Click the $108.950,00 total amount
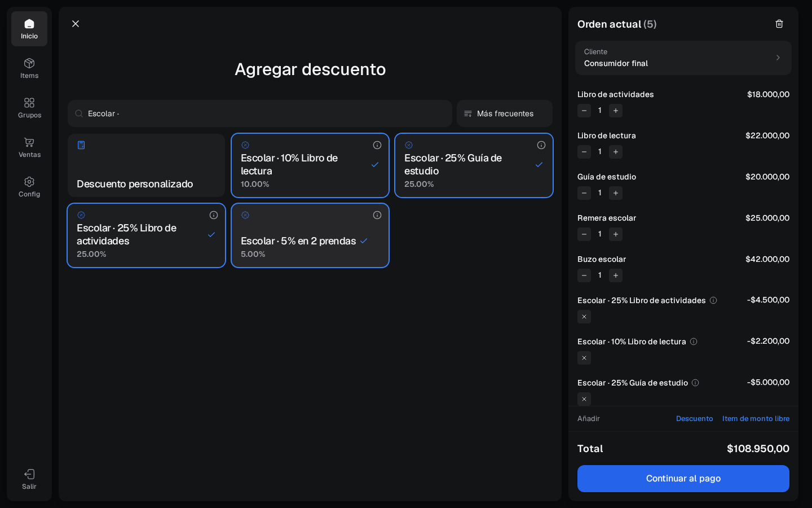Image resolution: width=812 pixels, height=508 pixels. 758,449
